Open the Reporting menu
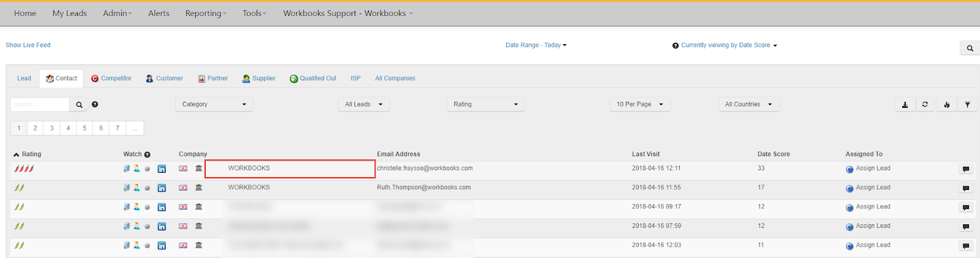The width and height of the screenshot is (980, 258). coord(206,13)
